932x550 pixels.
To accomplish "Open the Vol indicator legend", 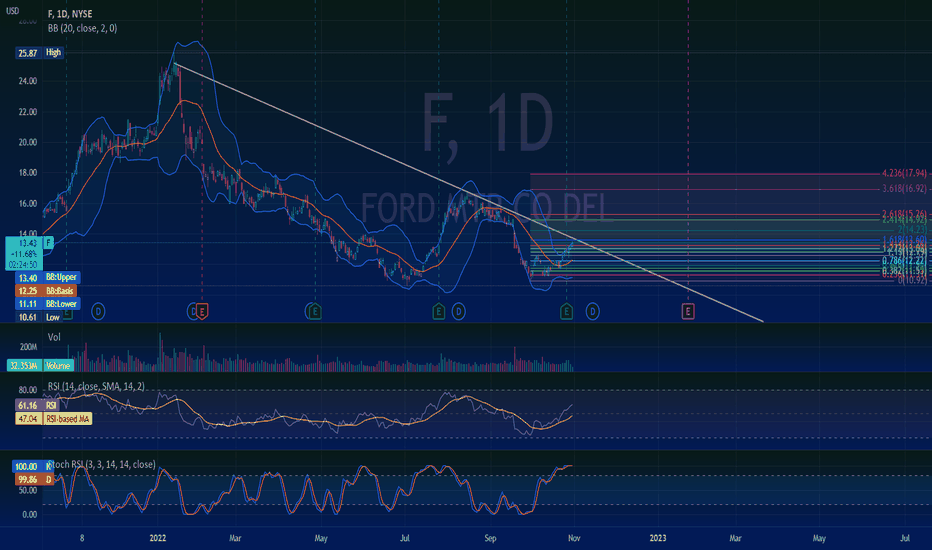I will (53, 337).
